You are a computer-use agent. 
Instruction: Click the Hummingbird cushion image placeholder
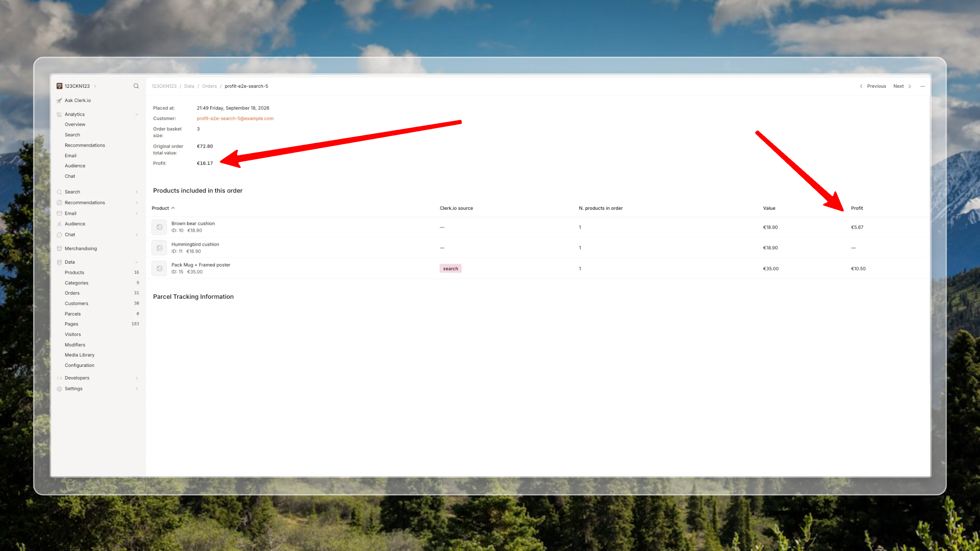click(159, 248)
